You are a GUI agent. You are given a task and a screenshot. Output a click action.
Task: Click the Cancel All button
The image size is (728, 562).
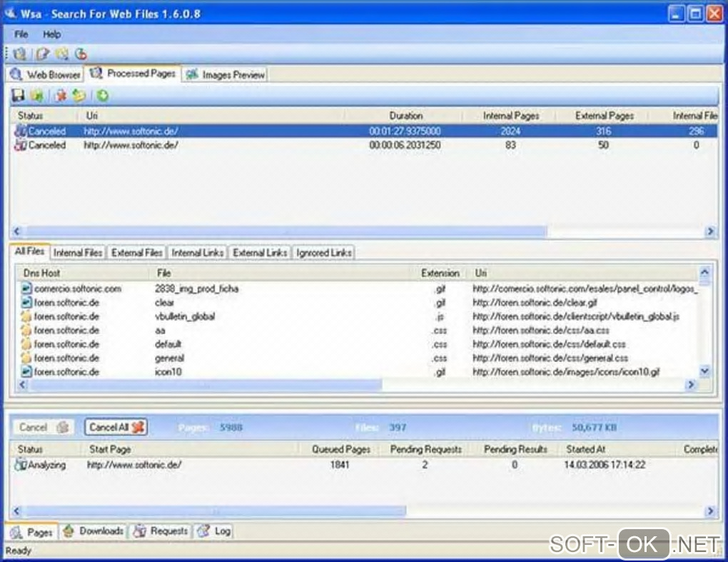pyautogui.click(x=116, y=427)
